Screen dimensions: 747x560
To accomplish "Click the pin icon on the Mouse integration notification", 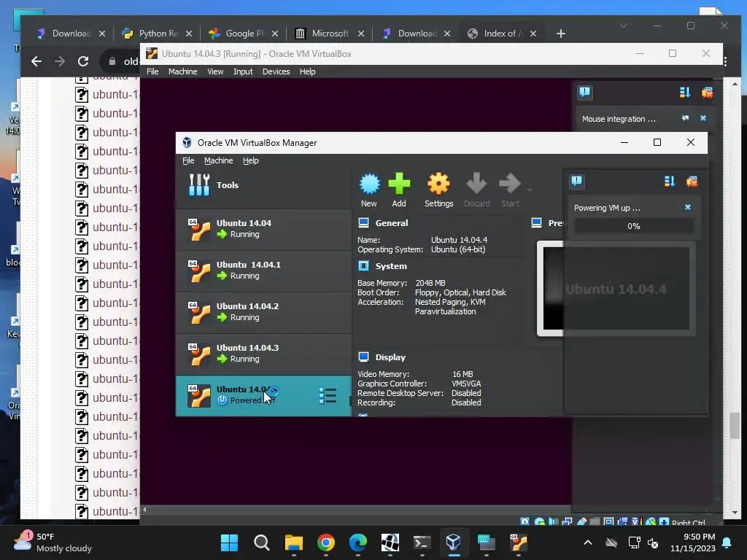I will (685, 118).
